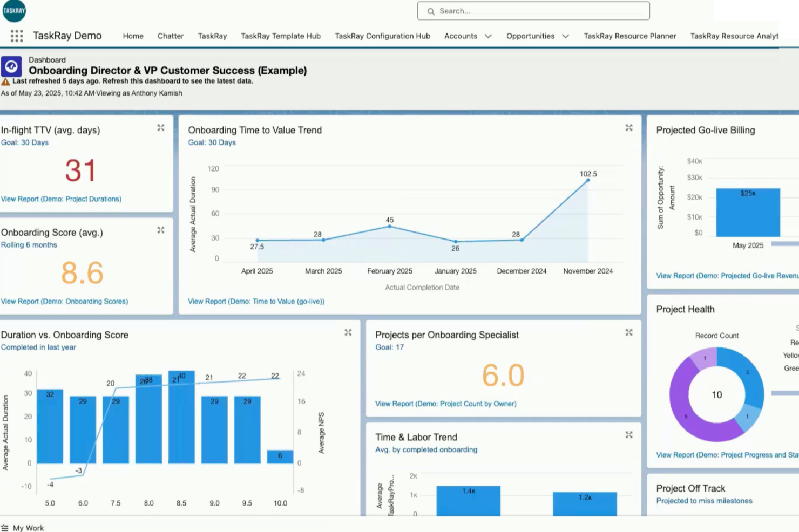Screen dimensions: 799x532
Task: Click the 8.6 onboarding score metric
Action: [82, 273]
